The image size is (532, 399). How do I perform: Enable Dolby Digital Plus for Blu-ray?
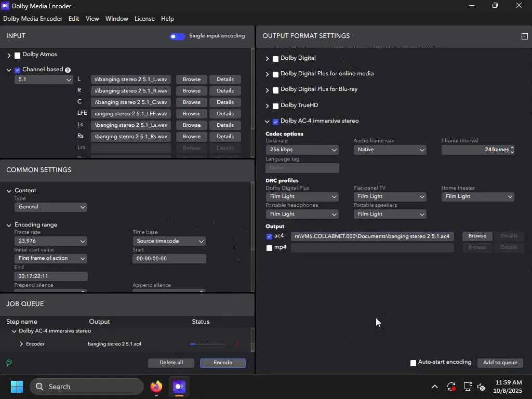click(275, 90)
